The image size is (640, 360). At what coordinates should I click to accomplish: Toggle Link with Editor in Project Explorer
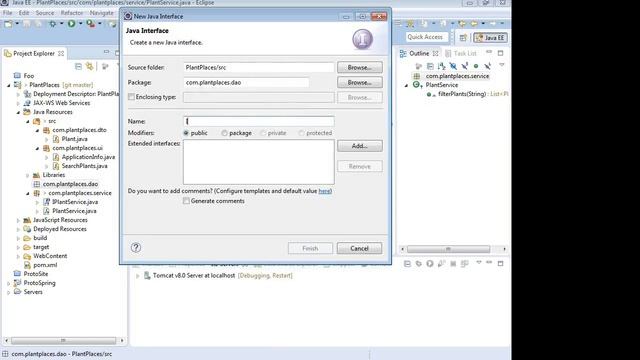coord(89,66)
